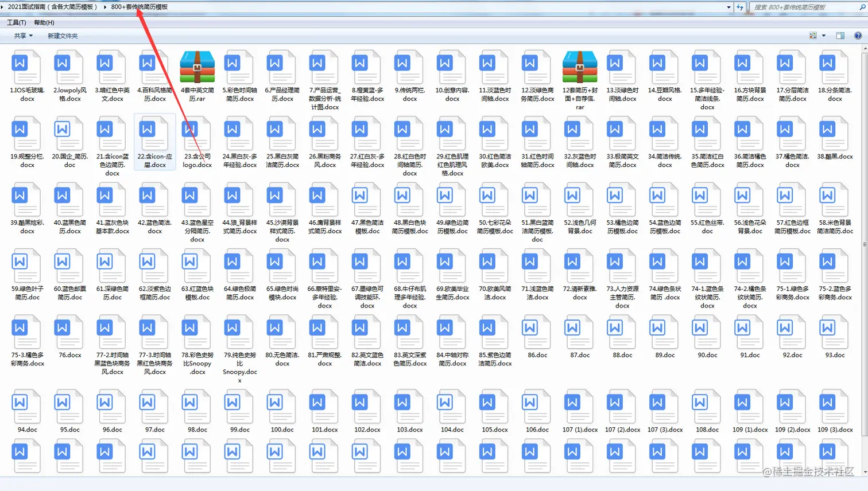
Task: Open the 12套简历+封面+自荐信.rar archive icon
Action: 580,67
